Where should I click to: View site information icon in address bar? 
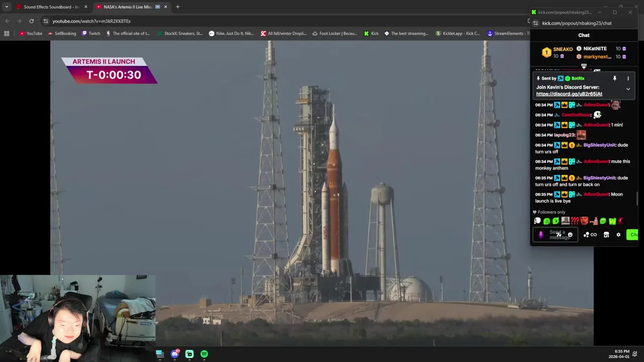46,21
